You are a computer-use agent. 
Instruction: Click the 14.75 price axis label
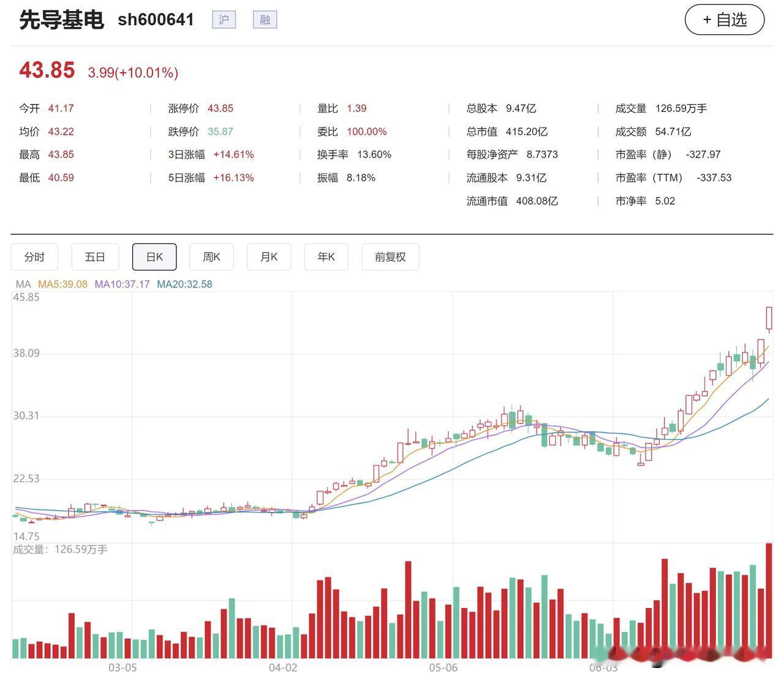coord(26,536)
